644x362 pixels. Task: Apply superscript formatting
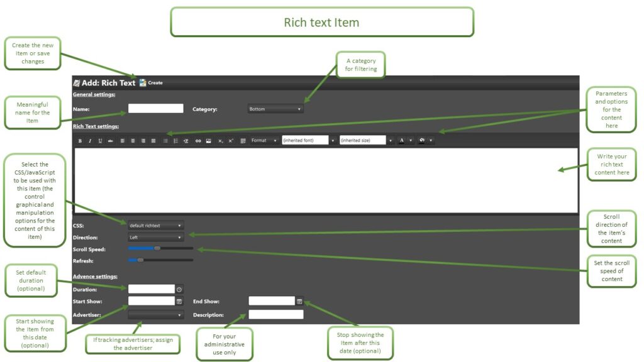click(231, 141)
